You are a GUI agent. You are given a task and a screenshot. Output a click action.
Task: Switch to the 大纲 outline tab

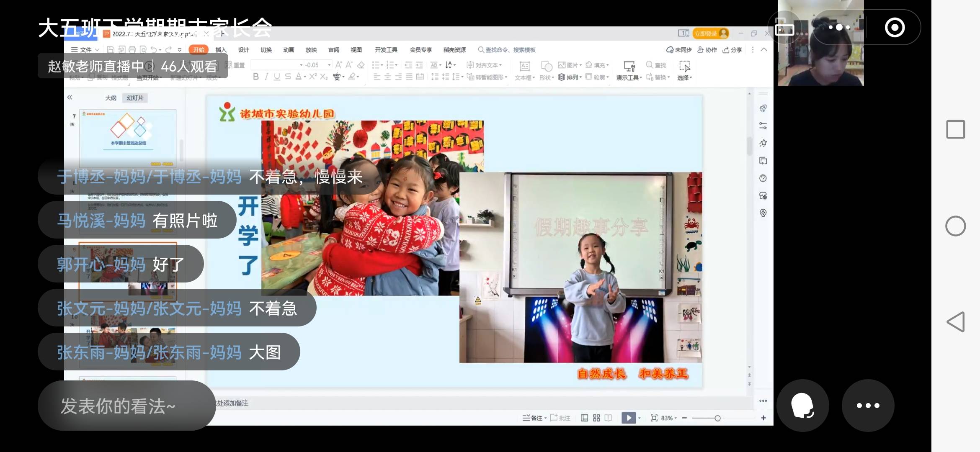click(111, 98)
